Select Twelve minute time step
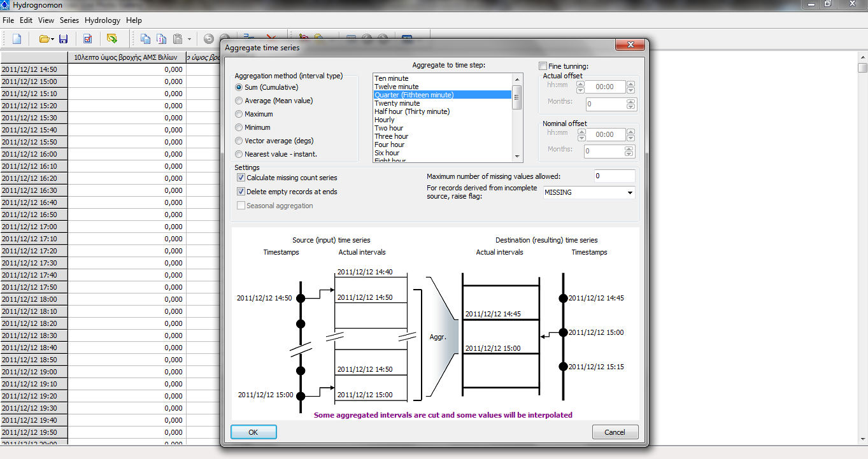Image resolution: width=868 pixels, height=459 pixels. 442,87
